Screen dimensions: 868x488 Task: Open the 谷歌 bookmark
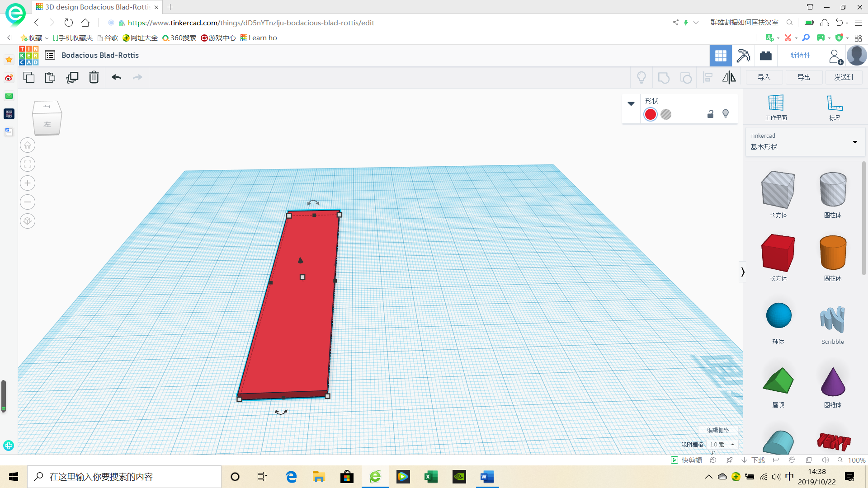[108, 38]
